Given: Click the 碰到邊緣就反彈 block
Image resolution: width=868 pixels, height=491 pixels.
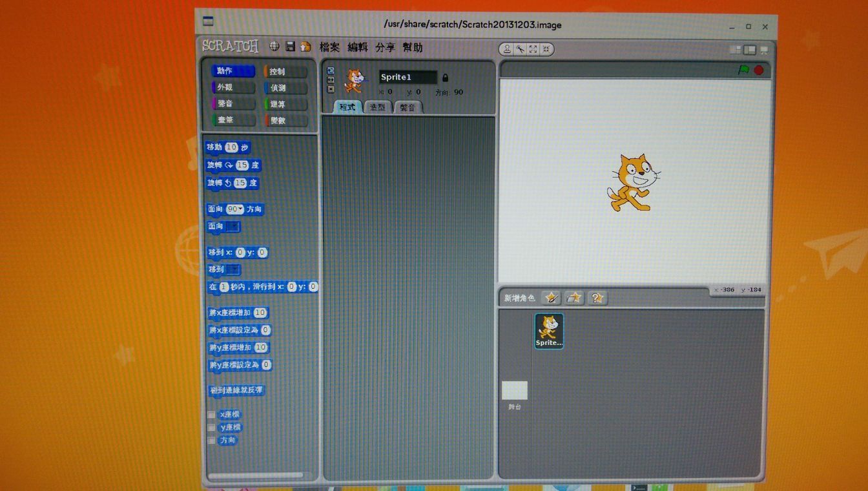Looking at the screenshot, I should (x=236, y=391).
